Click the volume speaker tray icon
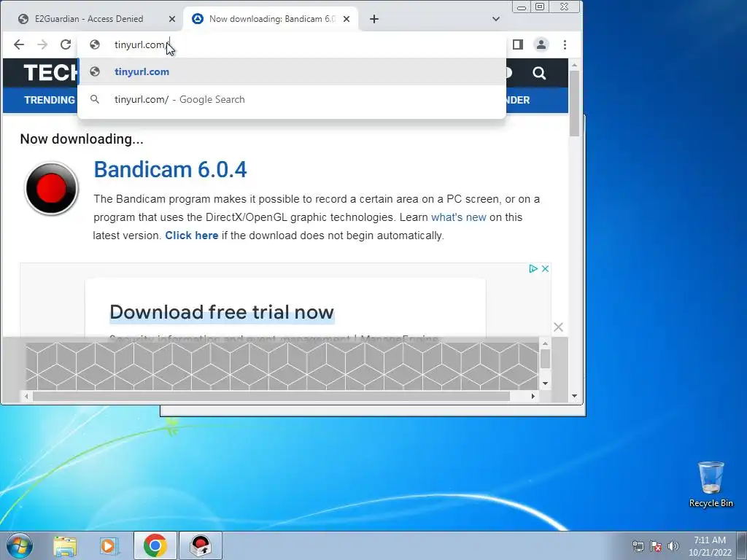Screen dimensions: 747x560 (673, 546)
